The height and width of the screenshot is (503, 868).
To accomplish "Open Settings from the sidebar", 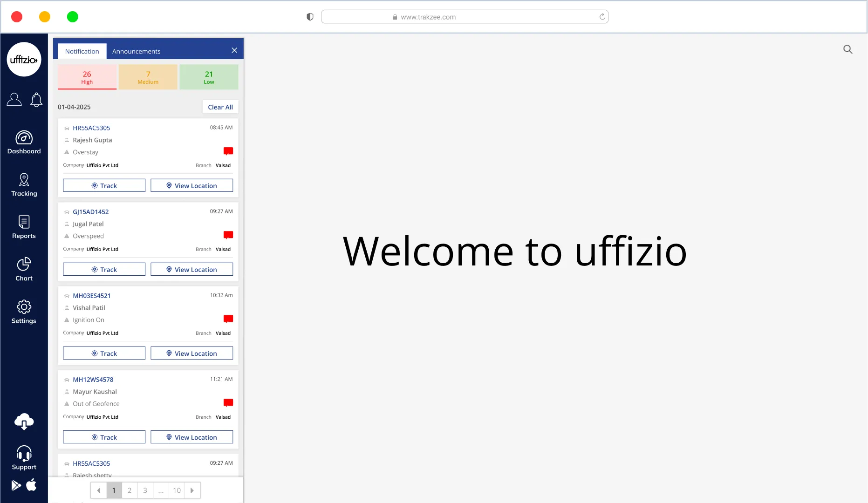I will point(24,312).
